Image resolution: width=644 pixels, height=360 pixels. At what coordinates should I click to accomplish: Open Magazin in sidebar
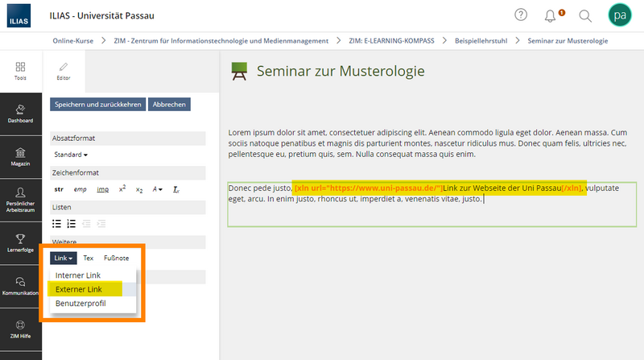coord(21,157)
